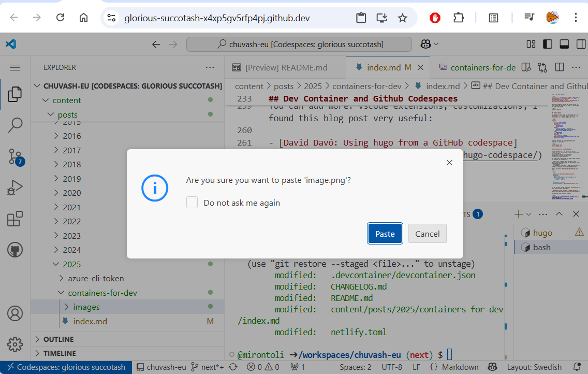Click the notifications bell in status bar
Image resolution: width=588 pixels, height=374 pixels.
(578, 367)
